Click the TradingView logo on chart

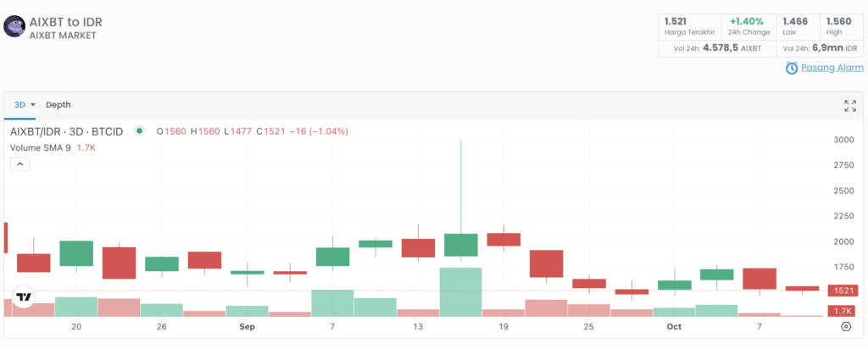point(25,297)
